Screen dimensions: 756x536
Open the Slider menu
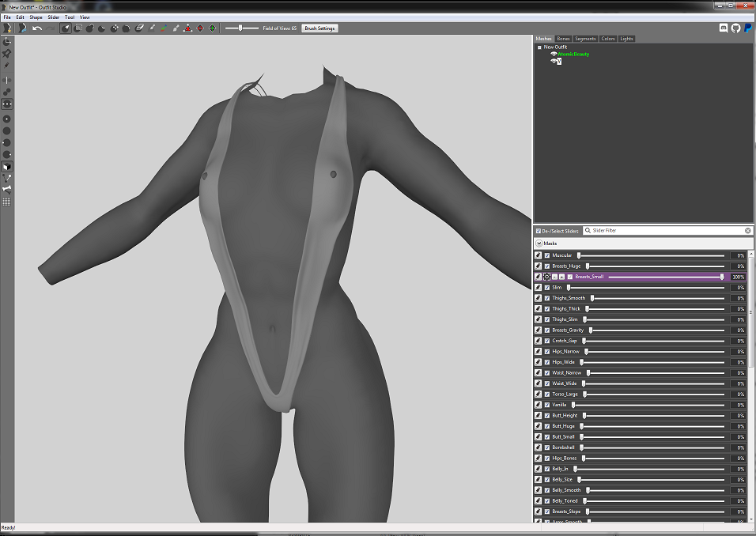pyautogui.click(x=53, y=17)
